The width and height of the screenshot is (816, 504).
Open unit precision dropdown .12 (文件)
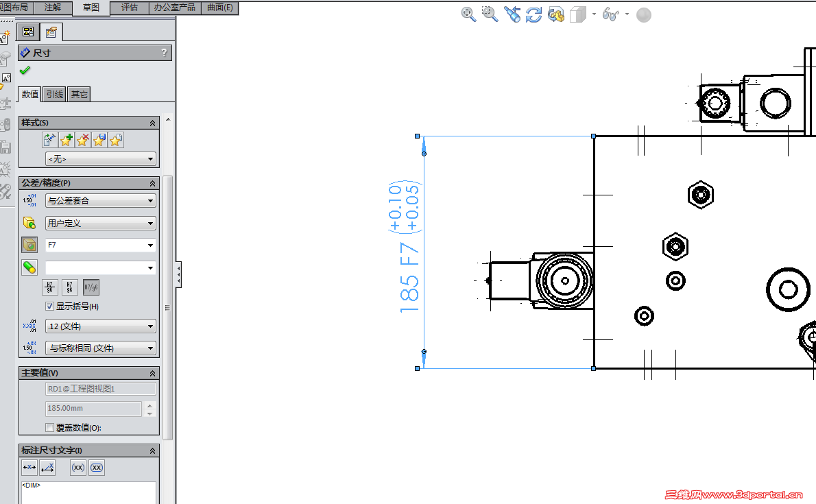100,326
